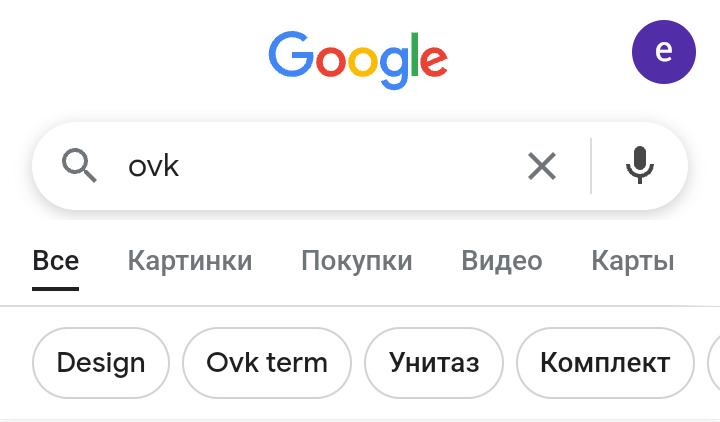
Task: Filter results by Design chip
Action: click(101, 362)
